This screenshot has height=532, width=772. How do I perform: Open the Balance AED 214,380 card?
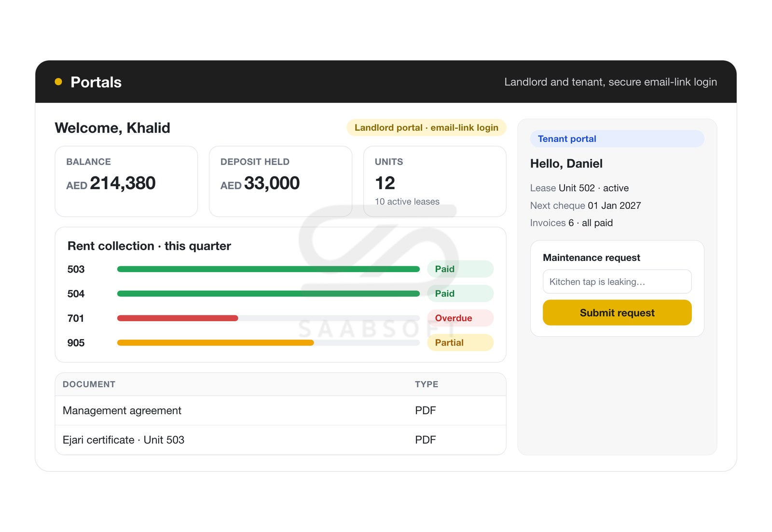[126, 181]
